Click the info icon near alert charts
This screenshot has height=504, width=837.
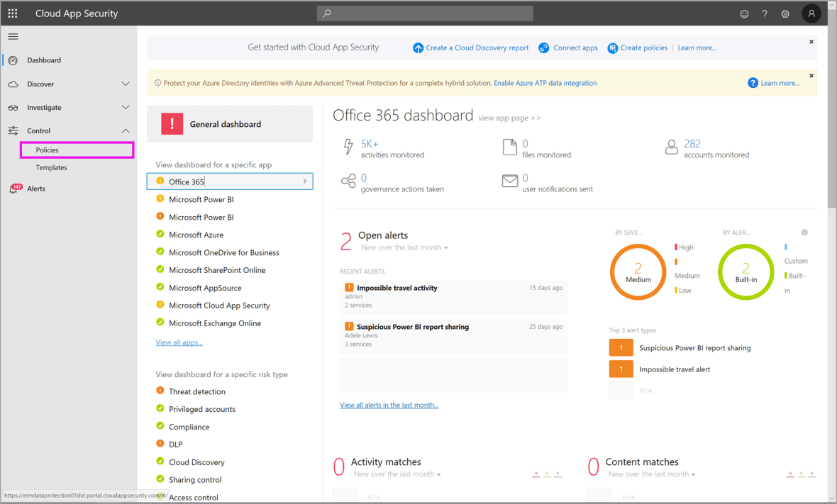[x=804, y=232]
